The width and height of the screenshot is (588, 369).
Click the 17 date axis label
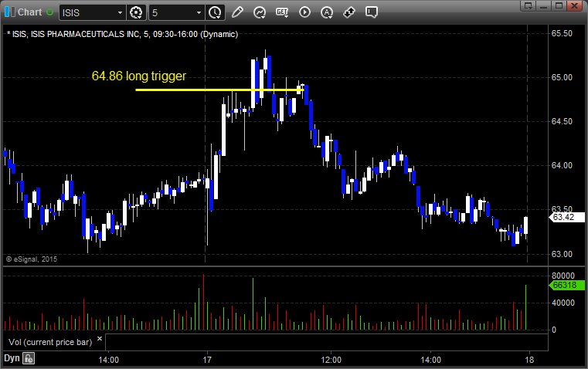click(207, 360)
